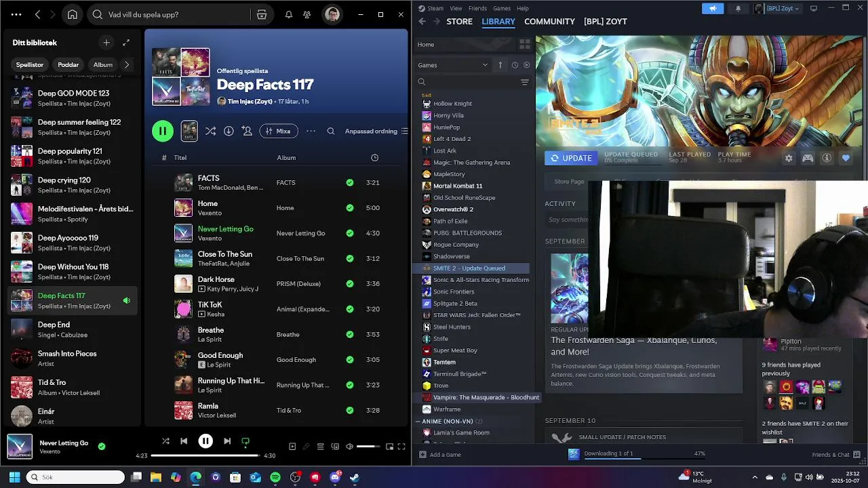Show the Now Playing view panel in Spotify
The width and height of the screenshot is (868, 488).
click(292, 447)
